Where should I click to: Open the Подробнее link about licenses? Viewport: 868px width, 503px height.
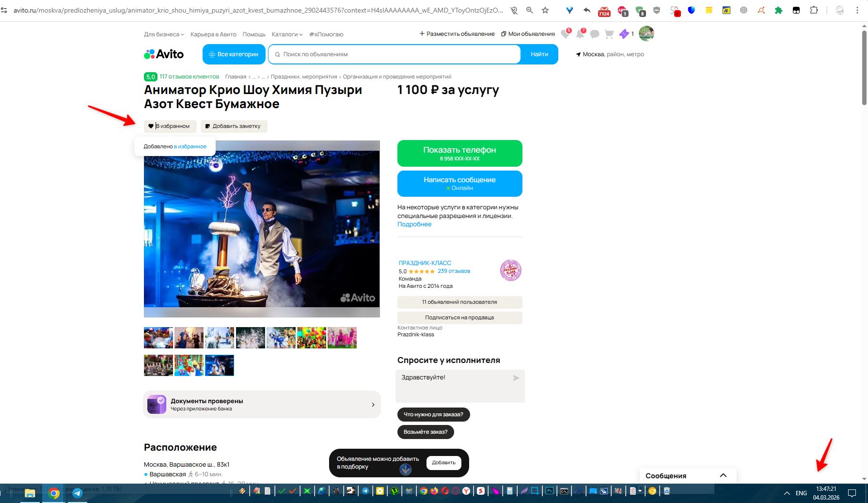click(x=414, y=224)
